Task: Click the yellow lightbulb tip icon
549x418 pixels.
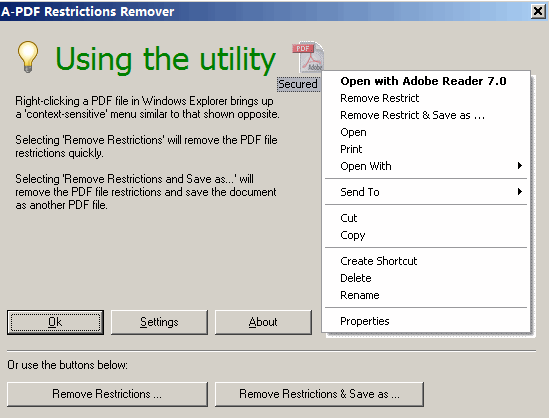Action: 28,57
